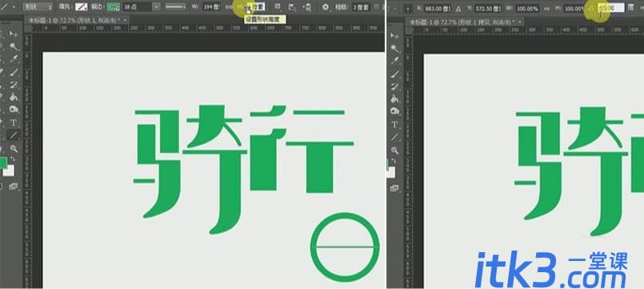Select the History Brush tool in left window
The image size is (644, 289).
click(x=14, y=85)
